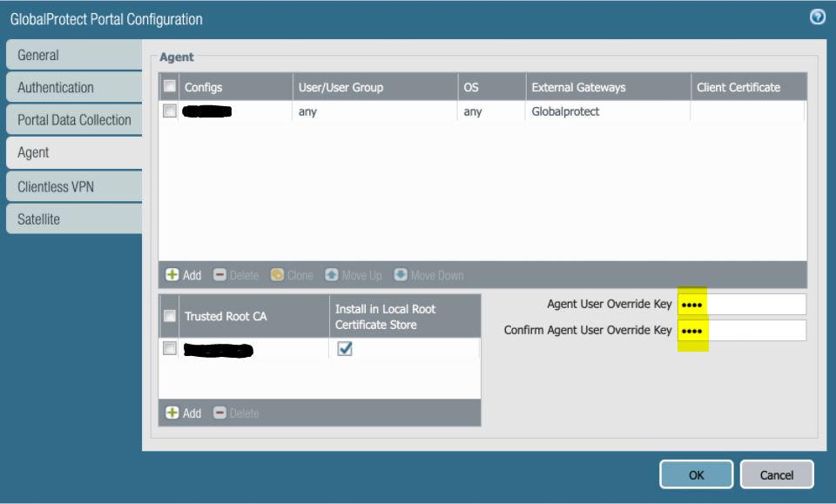Switch to the General tab
The height and width of the screenshot is (504, 836).
coord(74,55)
